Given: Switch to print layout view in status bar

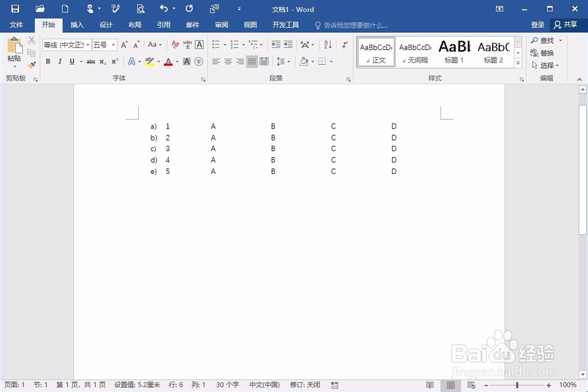Looking at the screenshot, I should coord(451,385).
